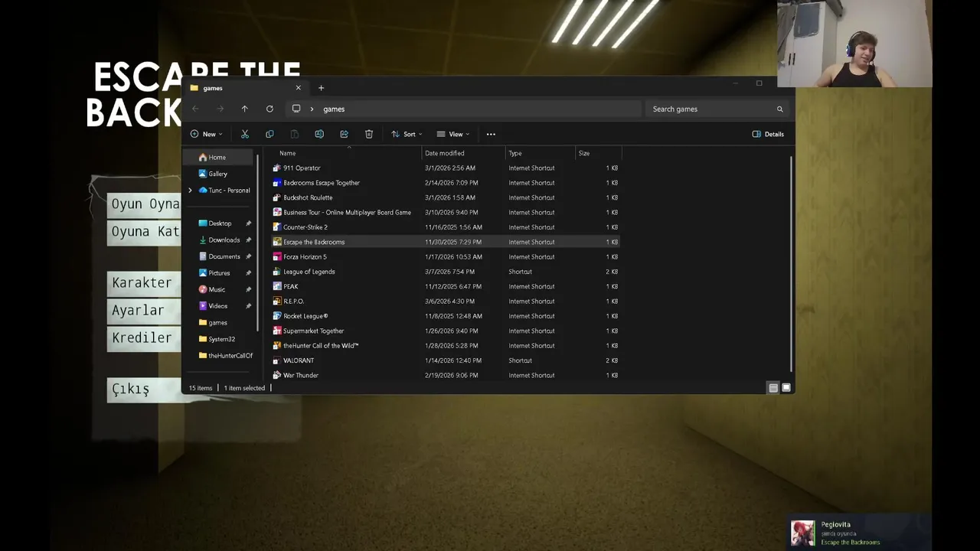This screenshot has width=980, height=551.
Task: Sort by the Type column header
Action: point(515,153)
